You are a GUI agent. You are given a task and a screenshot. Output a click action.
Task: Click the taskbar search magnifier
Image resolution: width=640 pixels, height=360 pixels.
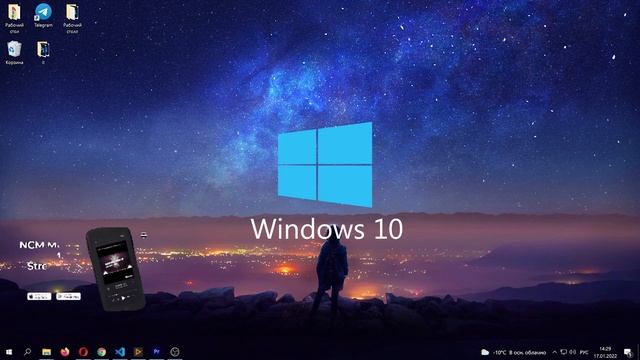point(27,352)
